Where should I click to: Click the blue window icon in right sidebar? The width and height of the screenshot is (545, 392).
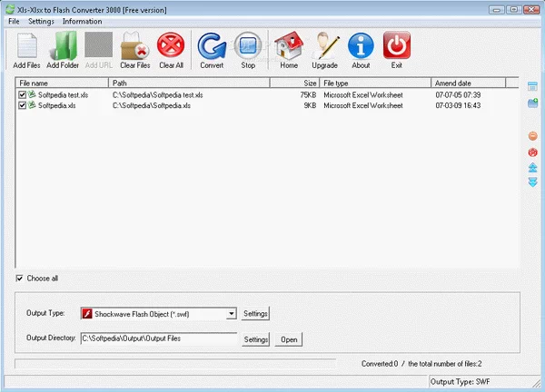(x=532, y=86)
